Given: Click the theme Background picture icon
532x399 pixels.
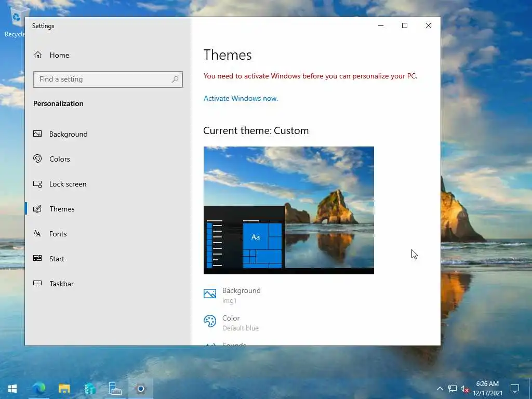Looking at the screenshot, I should click(210, 294).
